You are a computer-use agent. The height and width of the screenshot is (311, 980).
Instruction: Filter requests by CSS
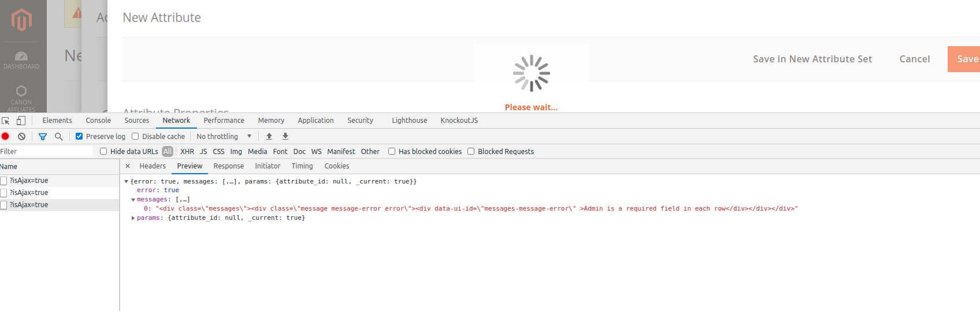point(218,152)
